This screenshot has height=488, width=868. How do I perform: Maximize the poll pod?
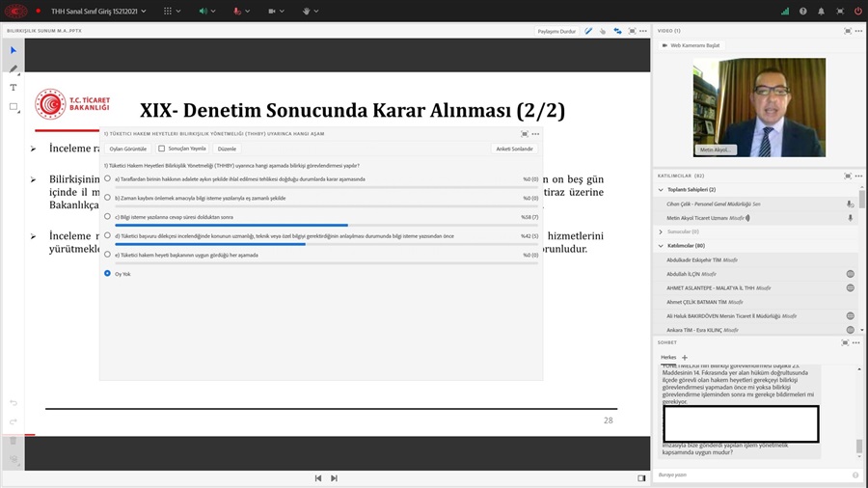click(525, 134)
